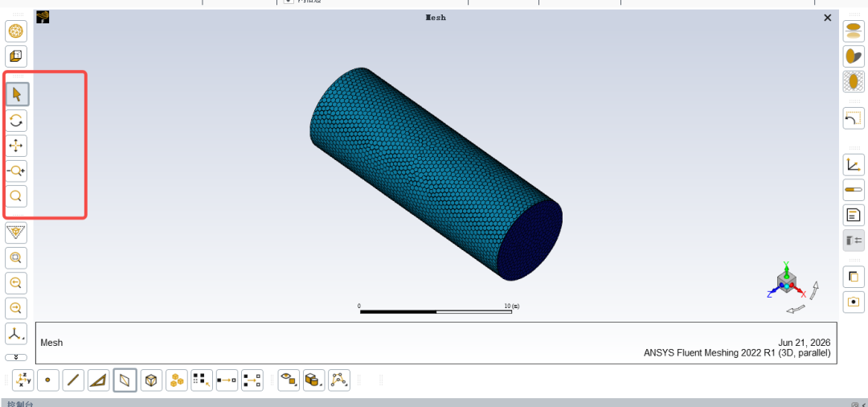Select the edge line selection filter
Screen dimensions: 868x407
[x=73, y=380]
